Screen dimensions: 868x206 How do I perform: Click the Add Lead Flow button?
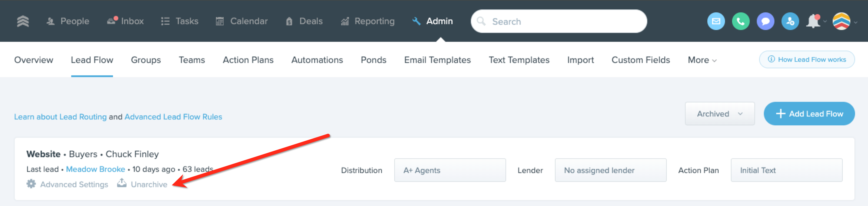click(x=809, y=114)
